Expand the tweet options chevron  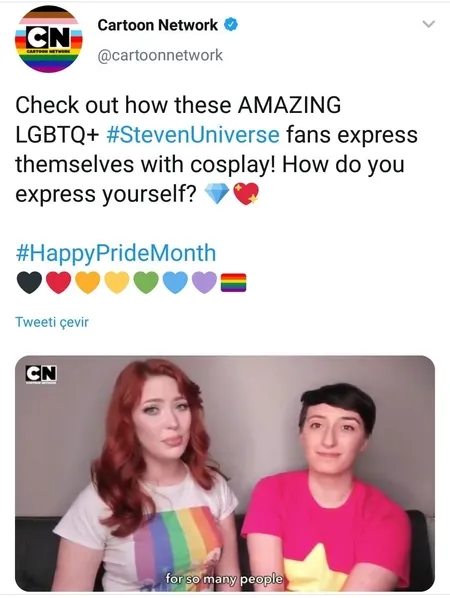429,24
